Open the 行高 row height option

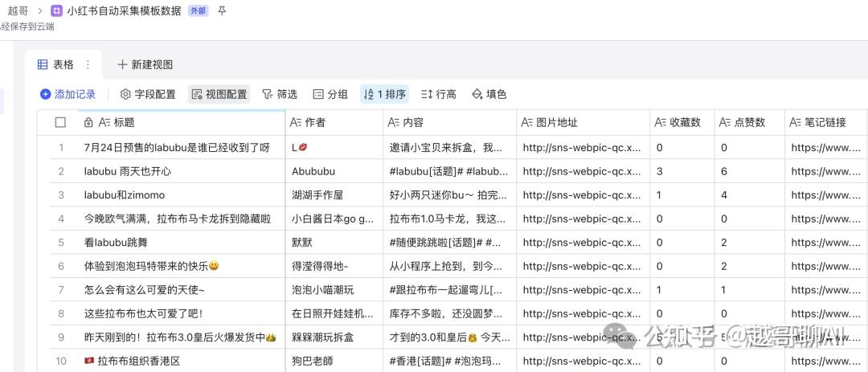click(439, 94)
